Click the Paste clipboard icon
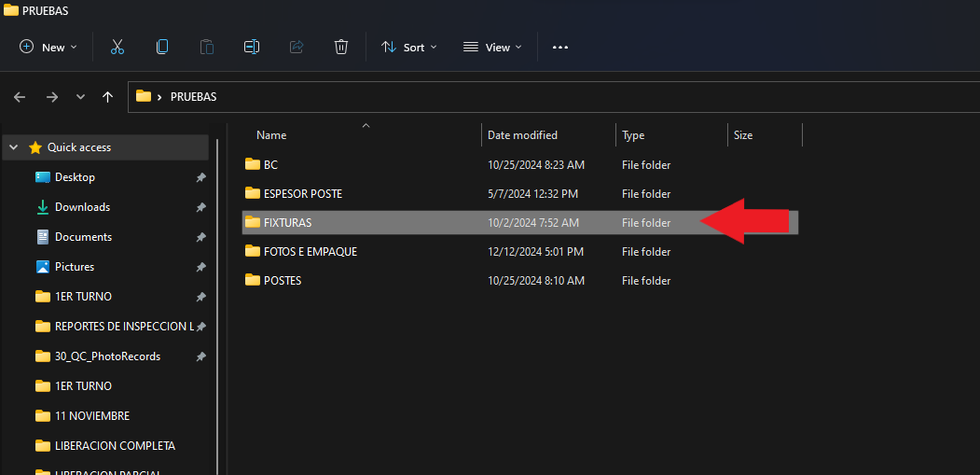The height and width of the screenshot is (475, 980). [x=207, y=47]
